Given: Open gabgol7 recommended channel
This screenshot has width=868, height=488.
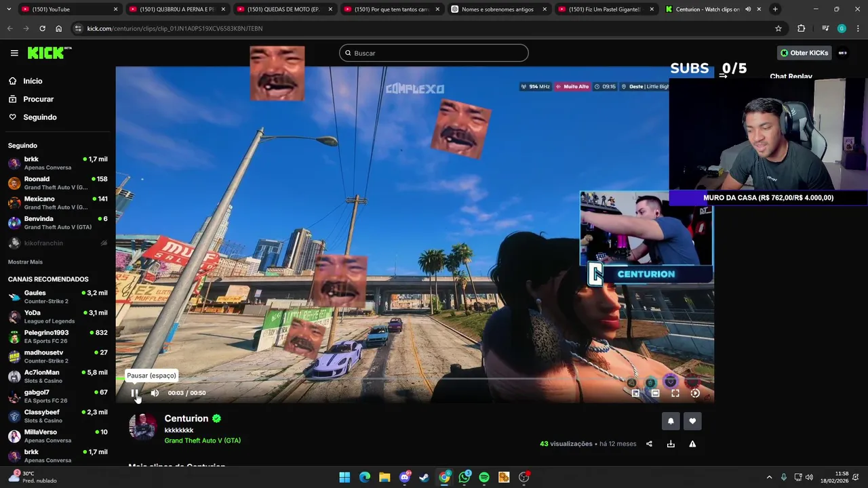Looking at the screenshot, I should tap(58, 396).
